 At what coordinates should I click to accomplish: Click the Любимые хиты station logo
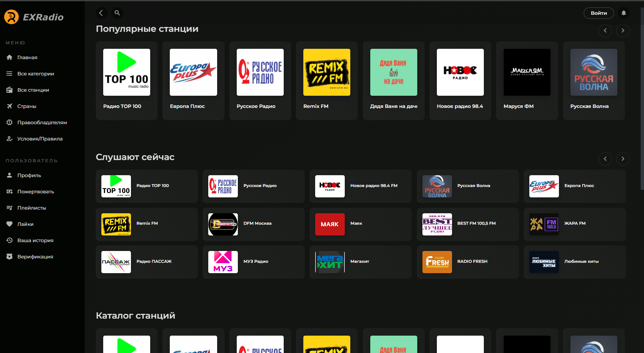tap(544, 262)
